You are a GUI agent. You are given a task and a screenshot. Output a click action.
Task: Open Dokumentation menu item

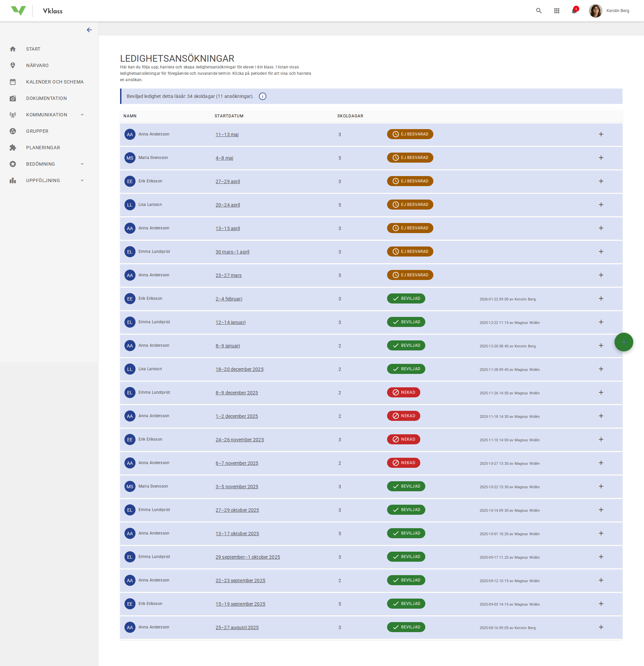[46, 98]
